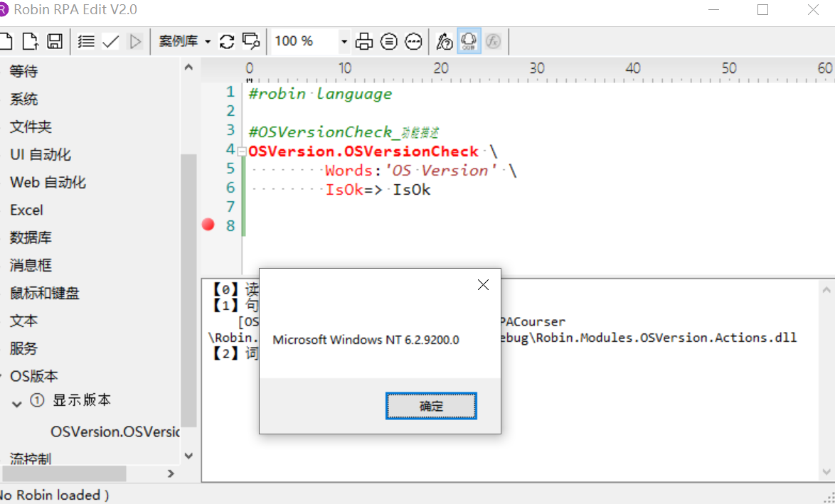Click the sidebar horizontal scroll right arrow
835x504 pixels.
[171, 473]
